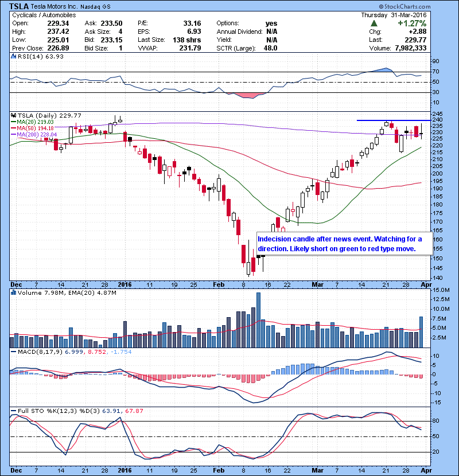The height and width of the screenshot is (476, 459).
Task: Click the Dec label on bottom axis
Action: pyautogui.click(x=16, y=470)
